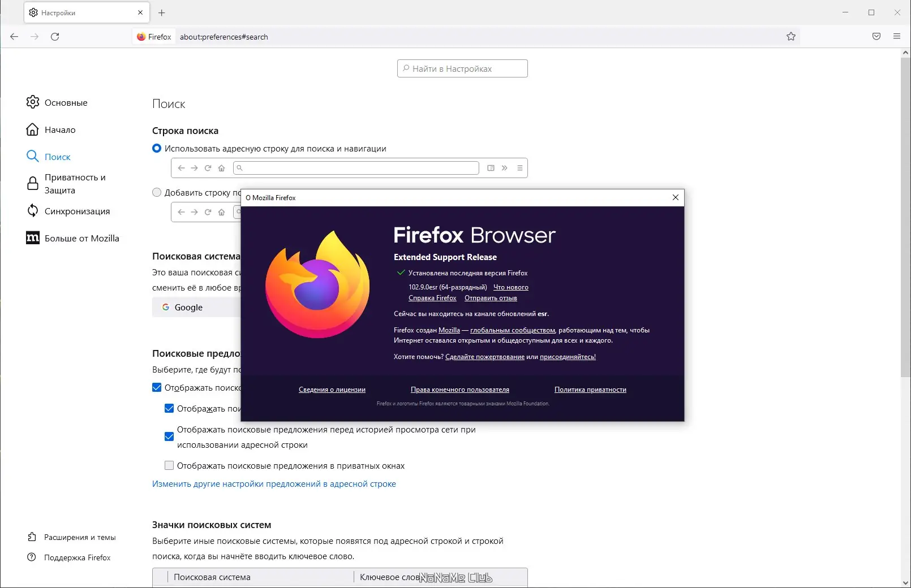Close the Настройки tab
The height and width of the screenshot is (588, 911).
(x=140, y=12)
